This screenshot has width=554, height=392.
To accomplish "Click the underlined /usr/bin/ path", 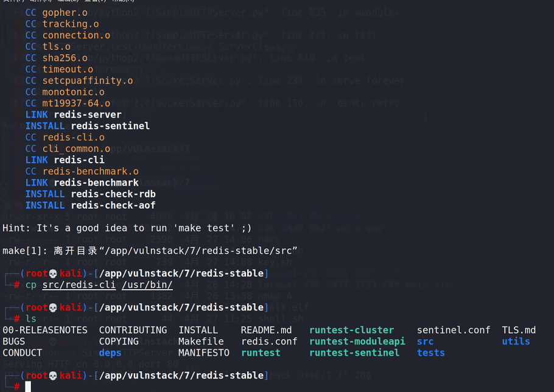I will [147, 284].
